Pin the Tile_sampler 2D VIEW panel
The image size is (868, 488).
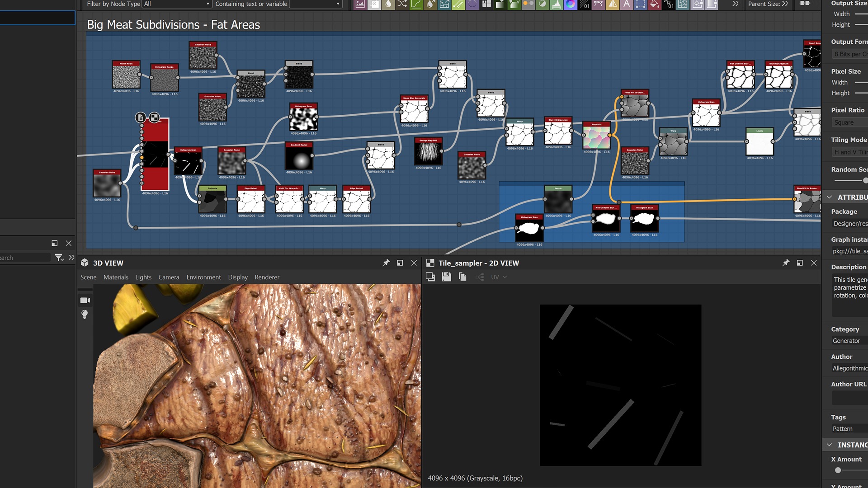tap(786, 263)
